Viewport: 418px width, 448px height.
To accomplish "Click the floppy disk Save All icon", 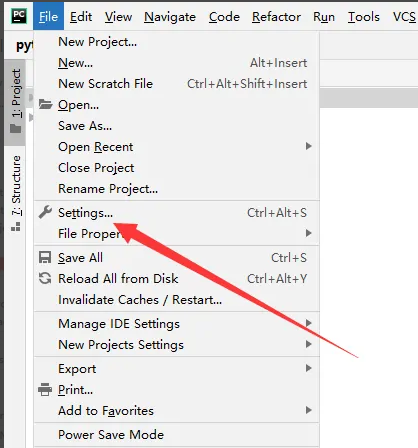I will pos(45,257).
